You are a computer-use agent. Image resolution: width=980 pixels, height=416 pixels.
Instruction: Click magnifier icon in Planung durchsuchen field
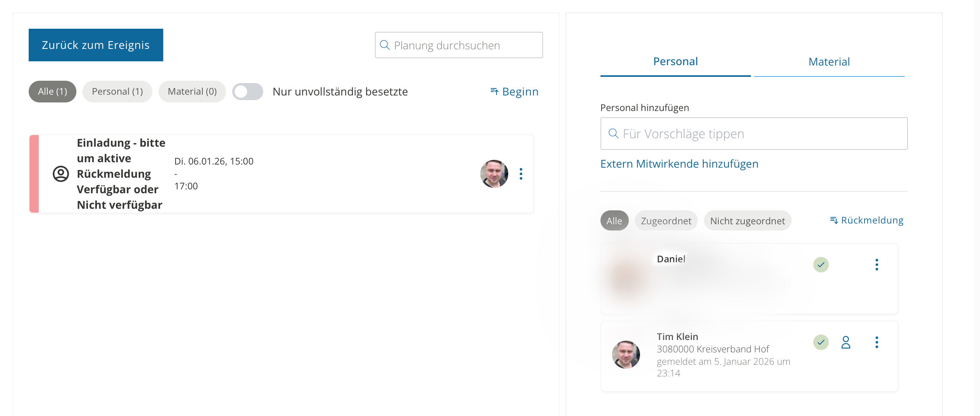pyautogui.click(x=385, y=45)
